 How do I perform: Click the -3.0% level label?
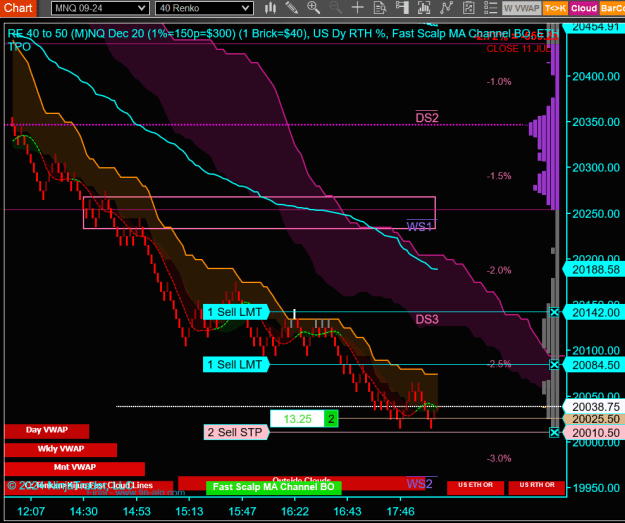pyautogui.click(x=499, y=458)
